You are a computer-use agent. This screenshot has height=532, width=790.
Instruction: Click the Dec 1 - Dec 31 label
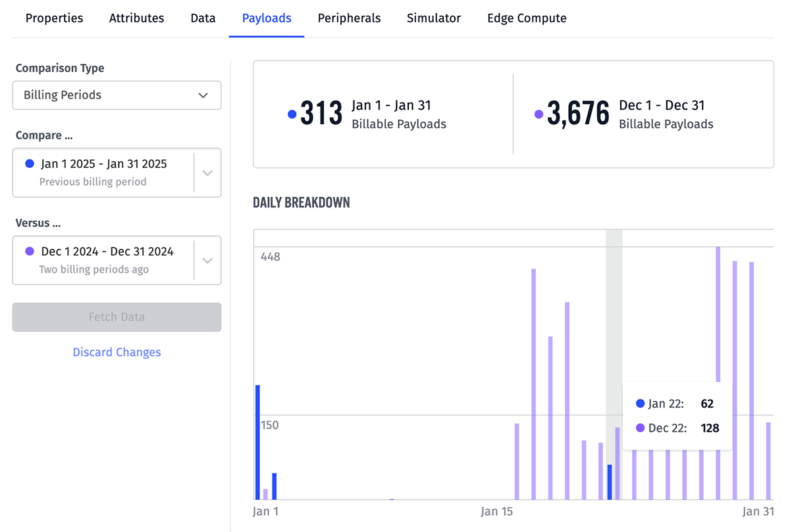tap(662, 105)
